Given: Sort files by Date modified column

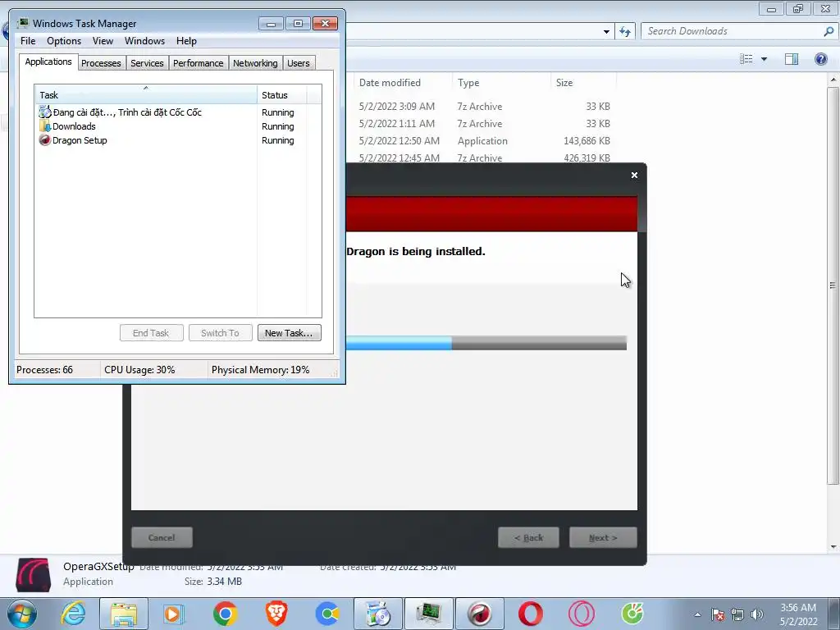Looking at the screenshot, I should pyautogui.click(x=402, y=83).
